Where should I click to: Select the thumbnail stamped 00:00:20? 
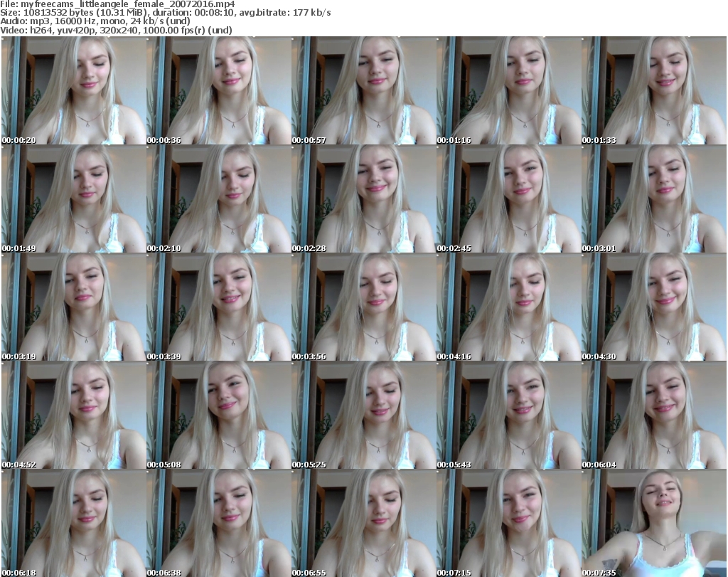click(x=74, y=90)
